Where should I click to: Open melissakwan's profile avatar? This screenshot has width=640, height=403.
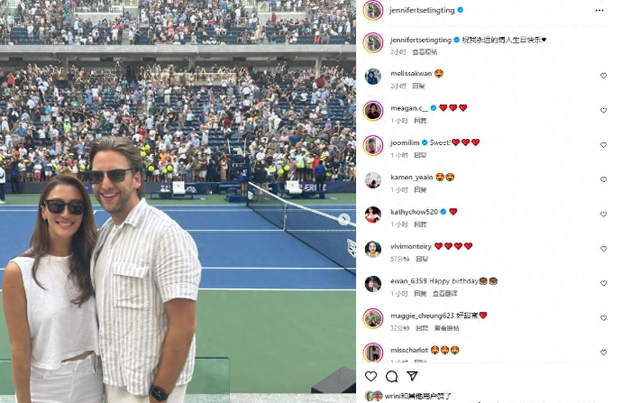coord(373,76)
